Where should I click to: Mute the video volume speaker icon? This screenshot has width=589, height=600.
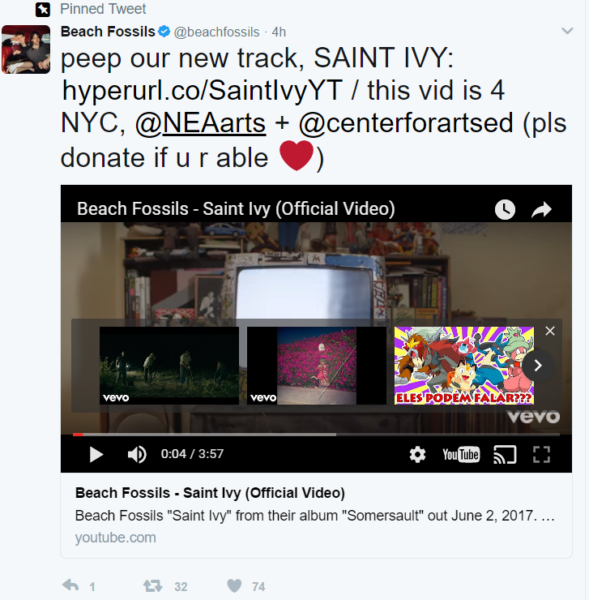[137, 455]
